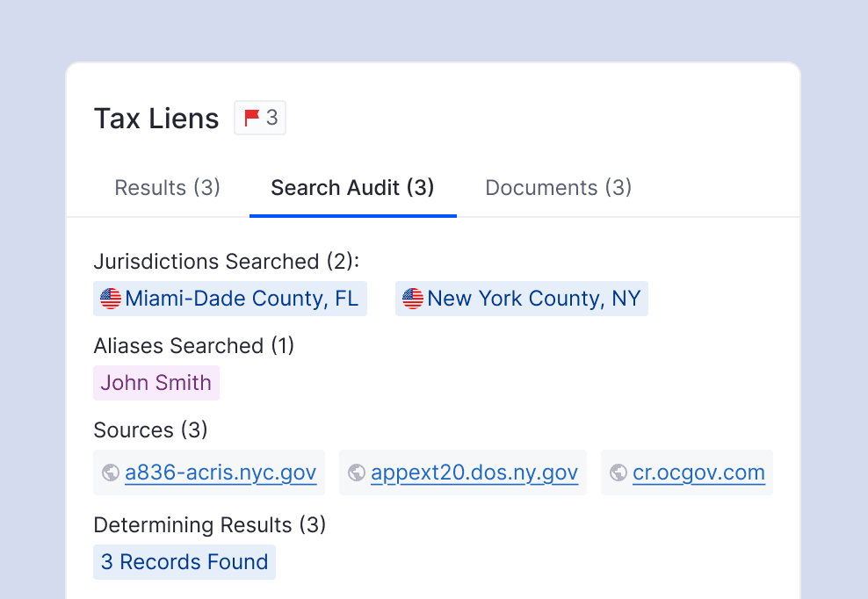Open the Documents tab
Screen dimensions: 868x599
coord(558,187)
